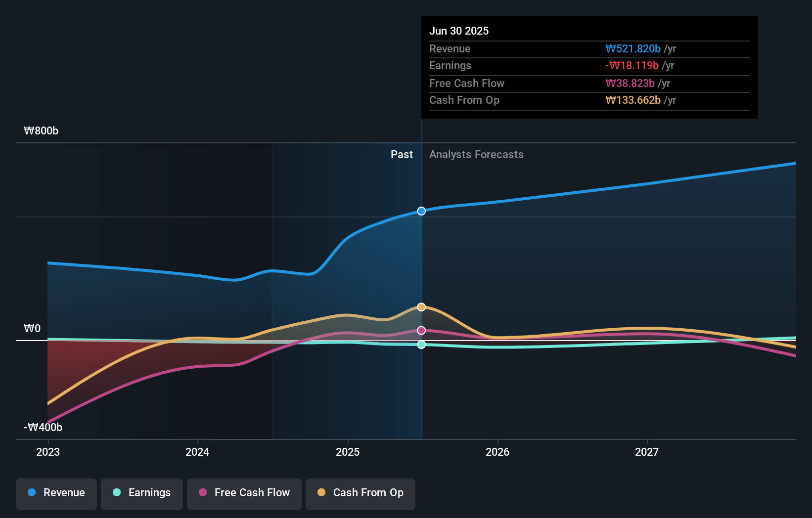Click the Free Cash Flow legend button

(x=244, y=493)
